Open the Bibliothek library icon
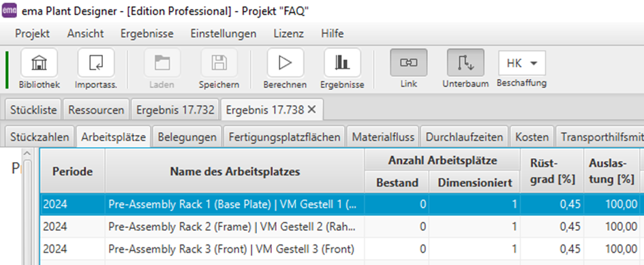Viewport: 644px width, 265px height. click(39, 63)
